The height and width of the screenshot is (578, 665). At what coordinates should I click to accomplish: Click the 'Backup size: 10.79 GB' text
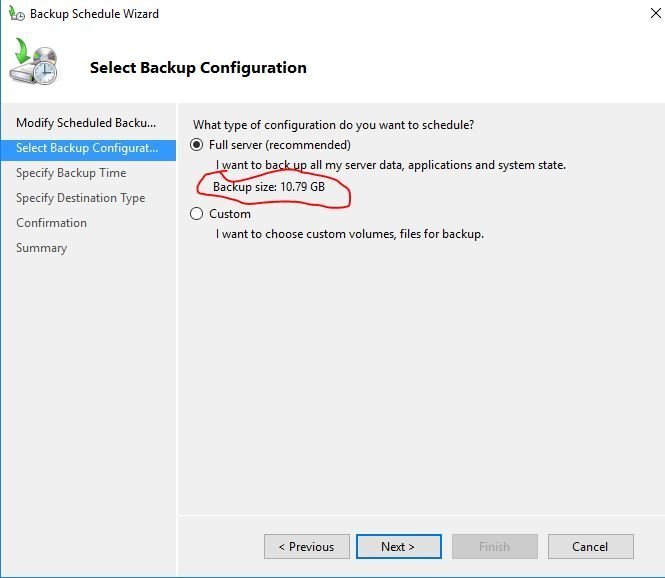pyautogui.click(x=269, y=187)
